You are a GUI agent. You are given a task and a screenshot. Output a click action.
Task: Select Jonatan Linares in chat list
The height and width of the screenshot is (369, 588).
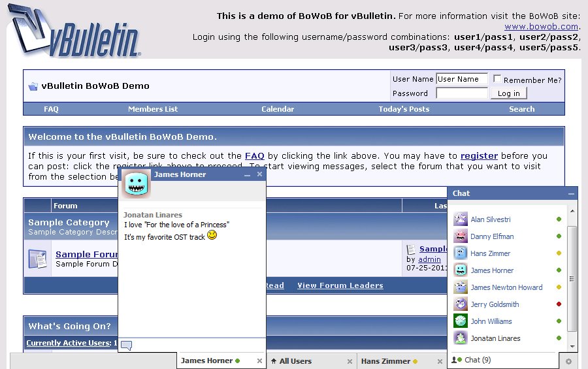[495, 338]
